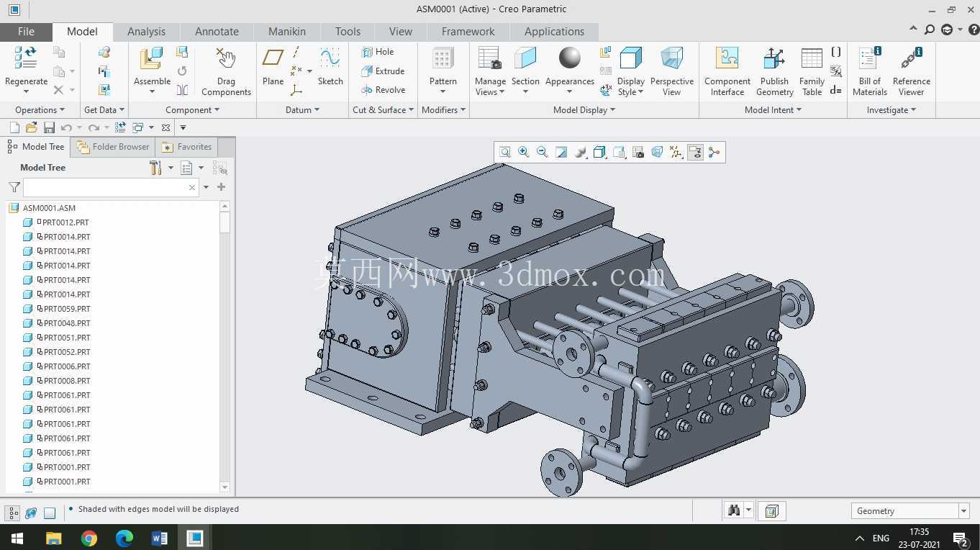Activate Drag Components tool
This screenshot has height=550, width=980.
[x=226, y=59]
